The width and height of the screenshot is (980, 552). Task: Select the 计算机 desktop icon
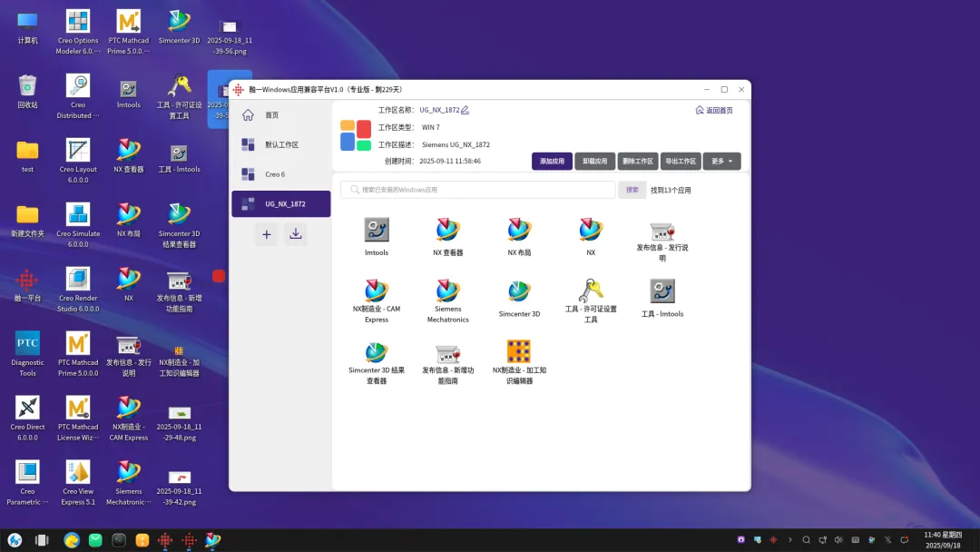27,28
